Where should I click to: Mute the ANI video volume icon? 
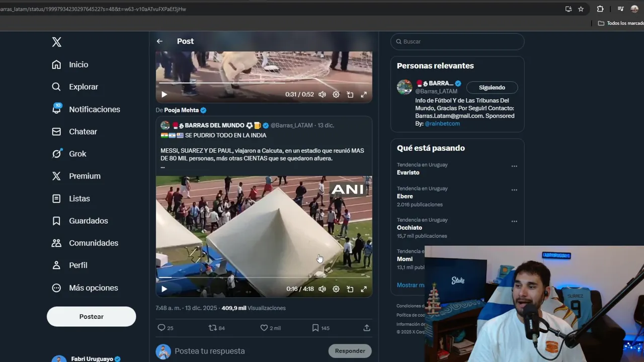coord(322,289)
